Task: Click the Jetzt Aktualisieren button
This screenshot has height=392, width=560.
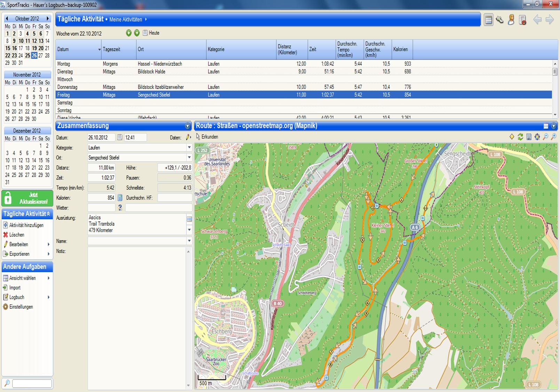Action: coord(27,198)
